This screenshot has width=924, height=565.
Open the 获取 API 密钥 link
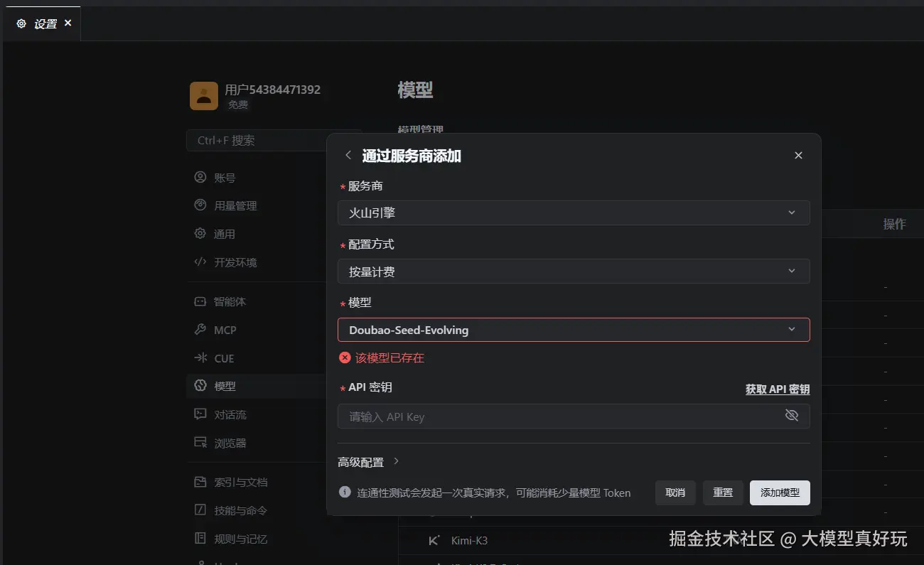pyautogui.click(x=778, y=389)
